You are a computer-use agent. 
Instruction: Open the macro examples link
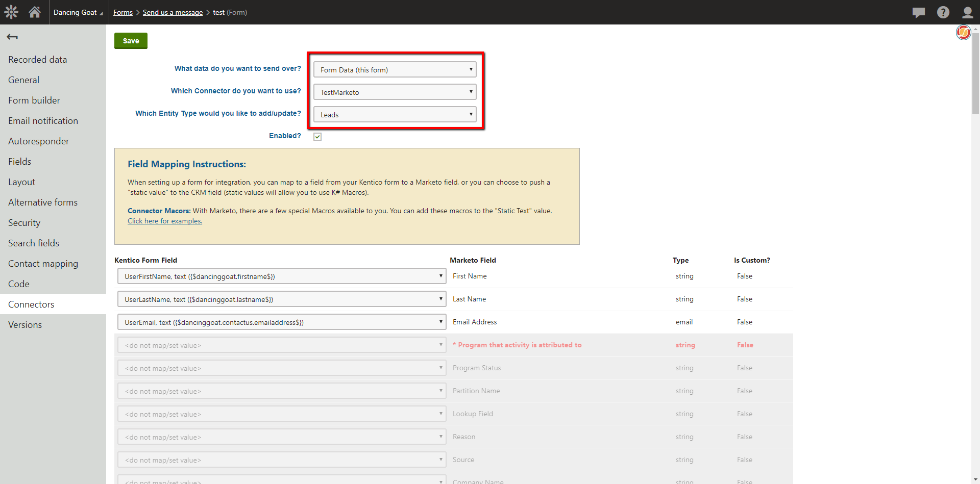pyautogui.click(x=164, y=221)
